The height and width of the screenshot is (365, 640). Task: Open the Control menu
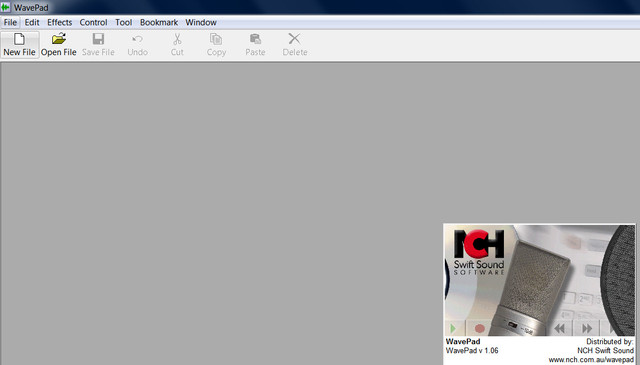click(93, 22)
